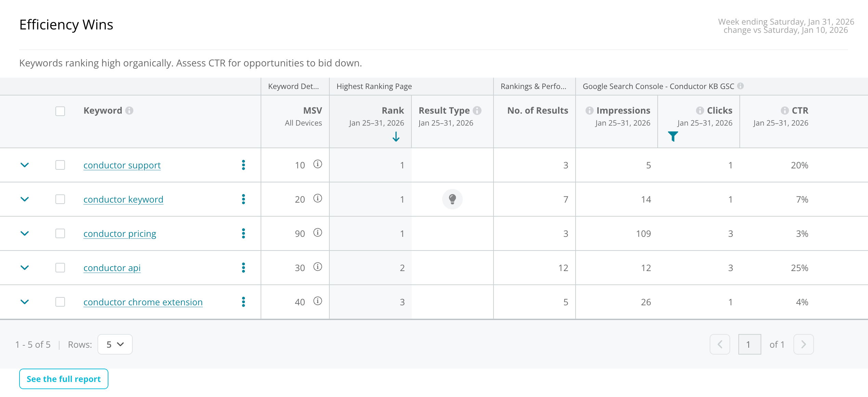The image size is (868, 397).
Task: Toggle the select-all keywords checkbox
Action: click(60, 111)
